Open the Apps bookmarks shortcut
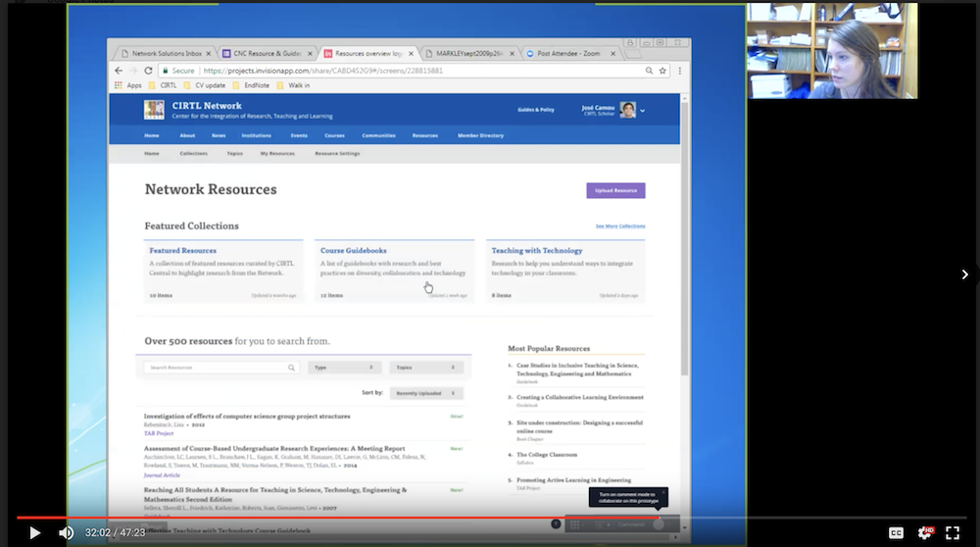The height and width of the screenshot is (547, 980). [128, 85]
